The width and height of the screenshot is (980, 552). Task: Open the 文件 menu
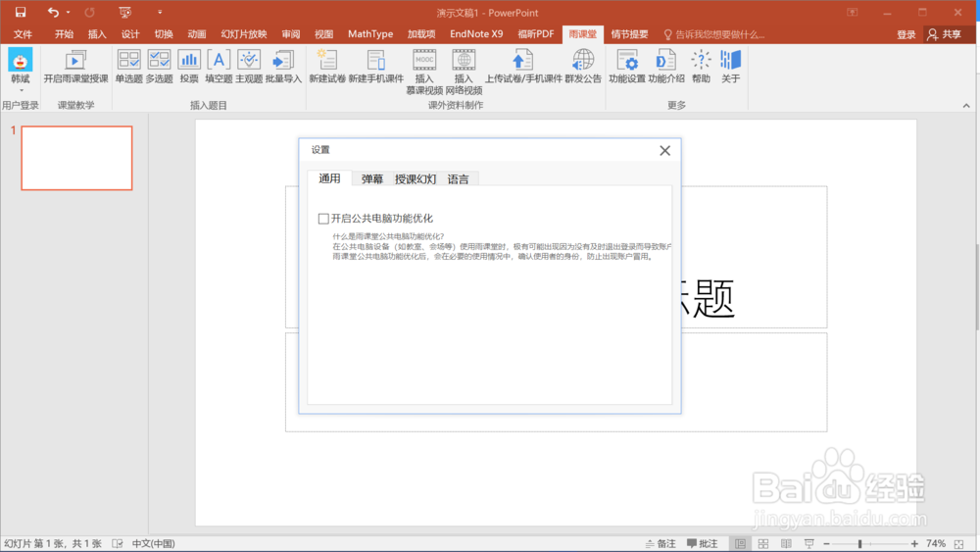tap(24, 34)
